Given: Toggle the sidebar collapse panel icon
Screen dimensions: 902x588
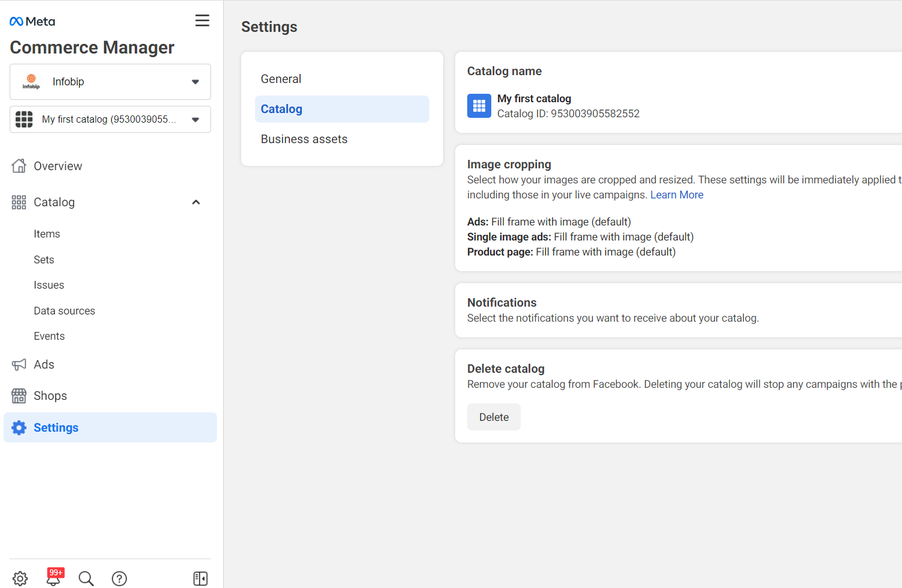Looking at the screenshot, I should [x=200, y=578].
